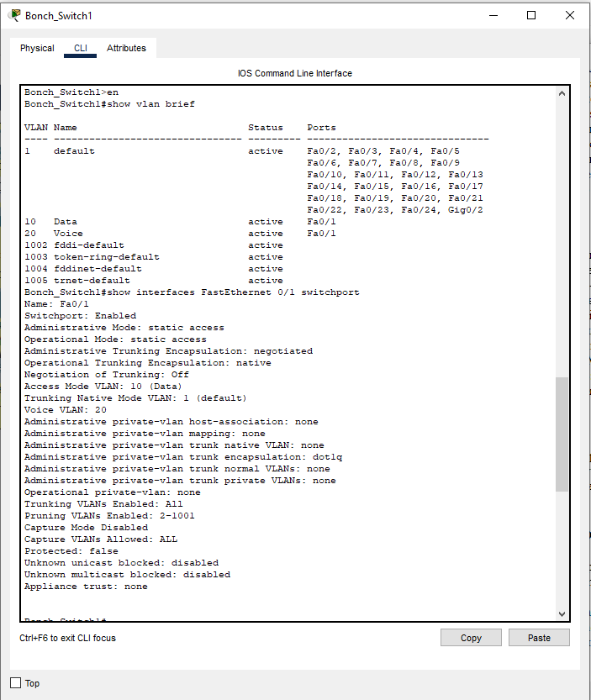Screen dimensions: 591x700
Task: Click the 'Ctrl+F6 to exit CLI focus' hint
Action: 67,638
